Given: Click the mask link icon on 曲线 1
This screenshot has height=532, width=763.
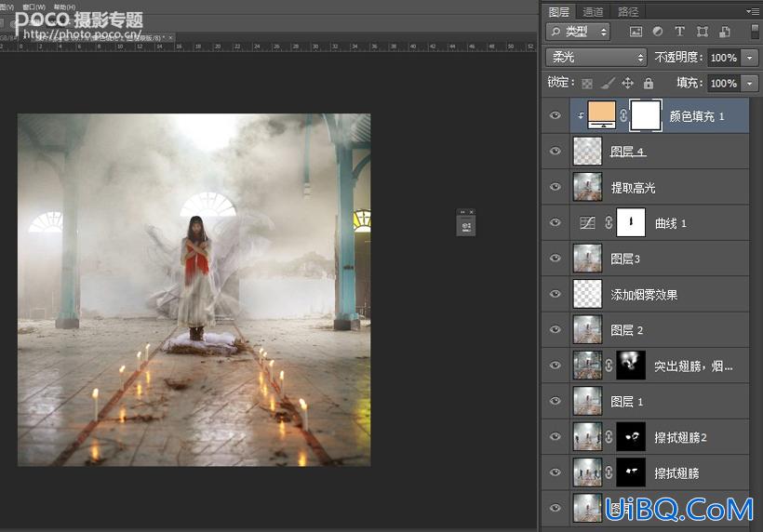Looking at the screenshot, I should [609, 222].
